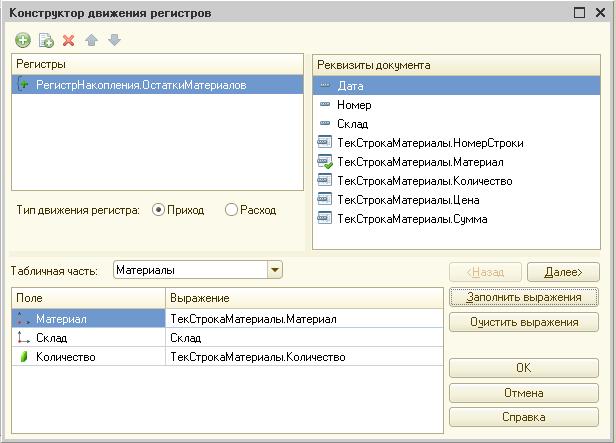Click the Реквизиты документа list header
616x443 pixels.
point(456,65)
